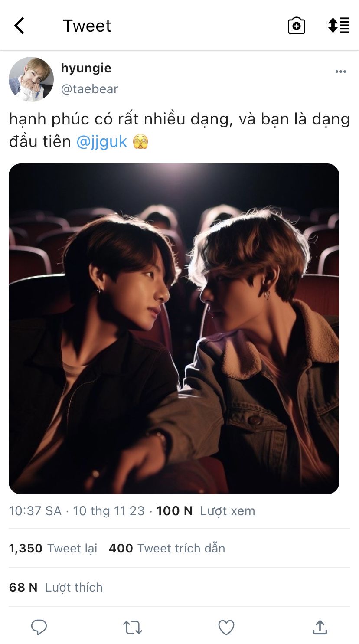
Task: Open the tweet's cinema image
Action: pos(174,329)
